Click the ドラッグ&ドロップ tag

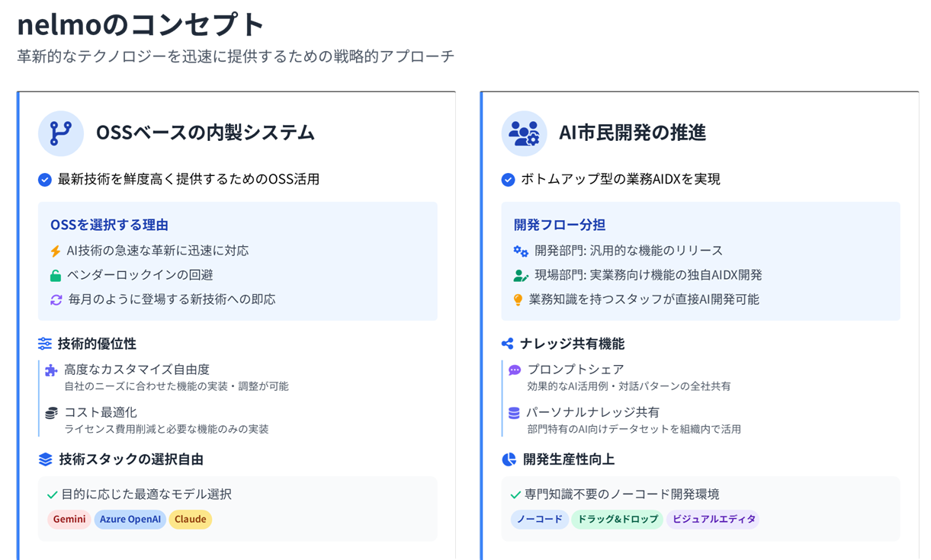coord(618,520)
